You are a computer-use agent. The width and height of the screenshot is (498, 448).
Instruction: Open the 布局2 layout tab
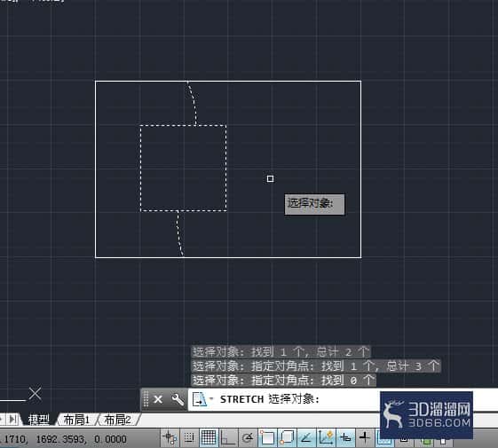point(117,420)
